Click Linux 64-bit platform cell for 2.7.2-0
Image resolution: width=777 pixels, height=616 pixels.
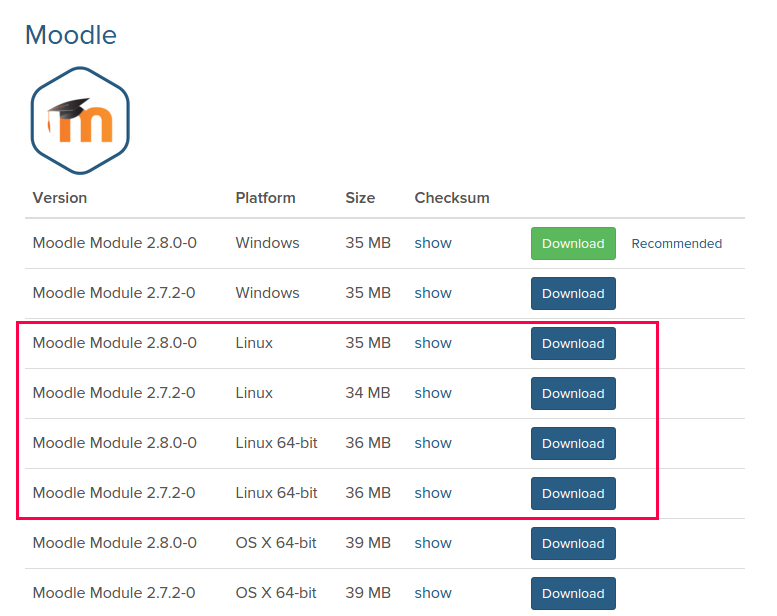276,493
